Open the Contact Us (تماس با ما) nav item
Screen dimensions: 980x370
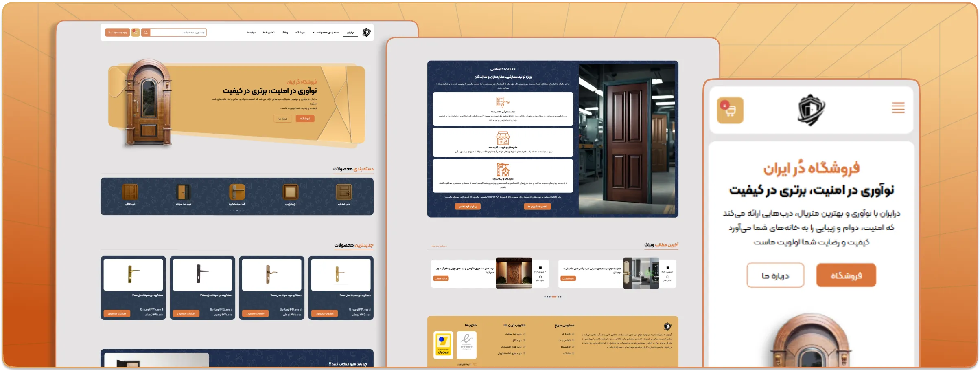coord(269,33)
